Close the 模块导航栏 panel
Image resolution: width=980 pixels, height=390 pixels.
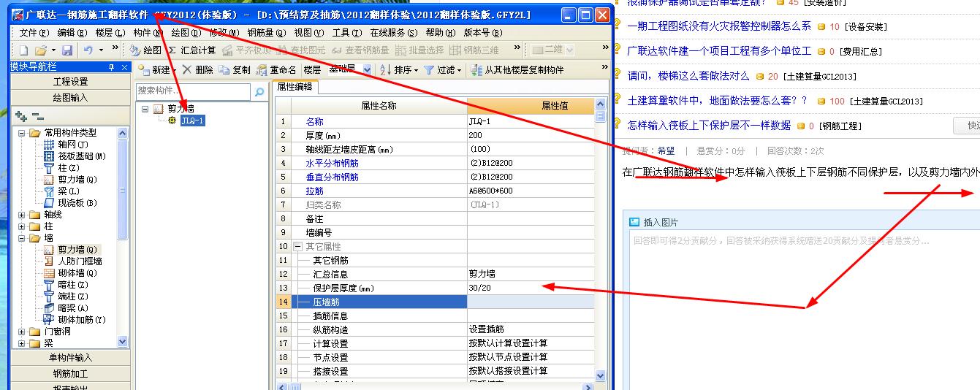(124, 67)
